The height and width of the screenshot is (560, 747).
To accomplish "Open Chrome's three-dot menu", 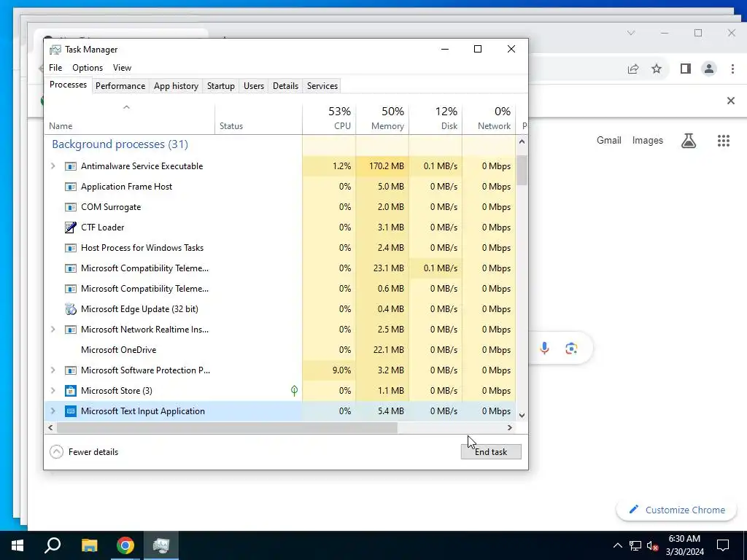I will tap(732, 69).
